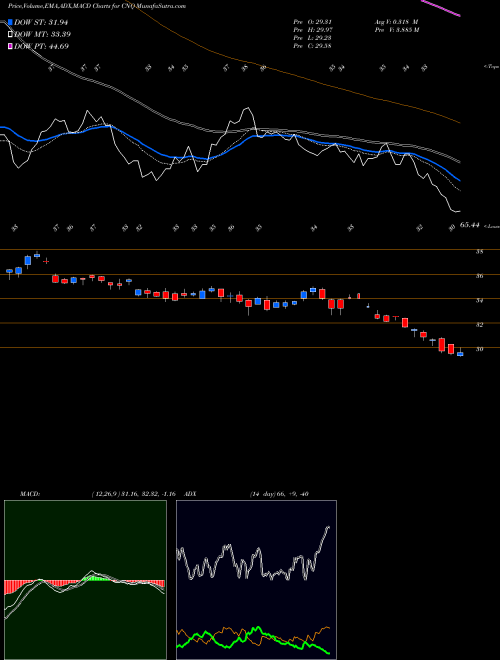
Task: Open the MACD indicator chart thumbnail
Action: [x=85, y=580]
